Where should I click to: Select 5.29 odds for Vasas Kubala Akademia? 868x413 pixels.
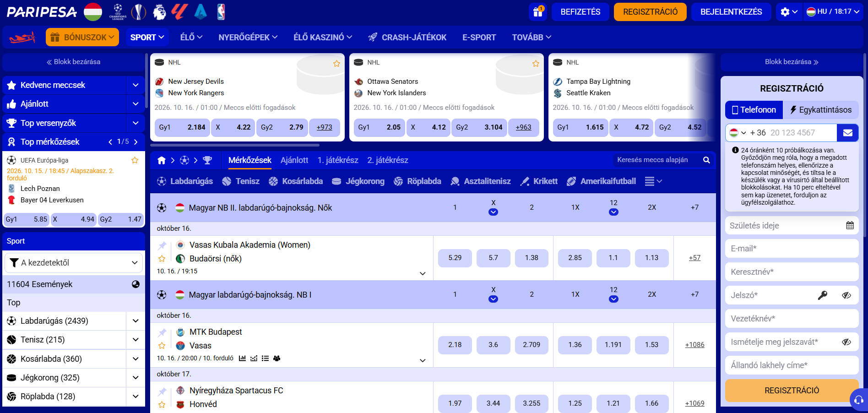455,258
